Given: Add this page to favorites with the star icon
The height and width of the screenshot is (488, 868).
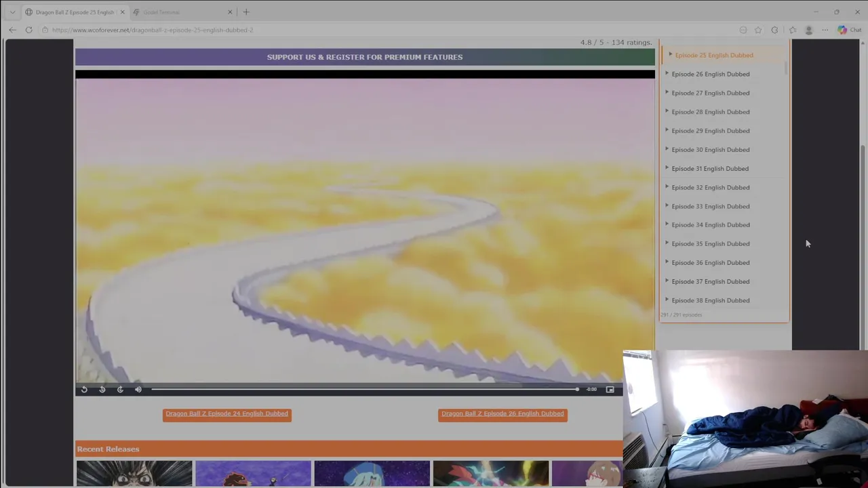Looking at the screenshot, I should coord(758,30).
